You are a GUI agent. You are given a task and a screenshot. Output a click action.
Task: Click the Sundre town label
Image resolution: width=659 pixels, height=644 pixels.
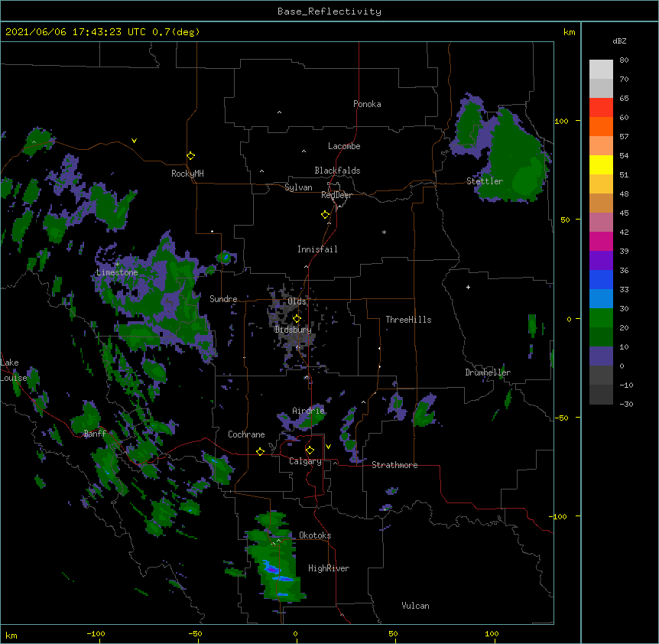223,299
